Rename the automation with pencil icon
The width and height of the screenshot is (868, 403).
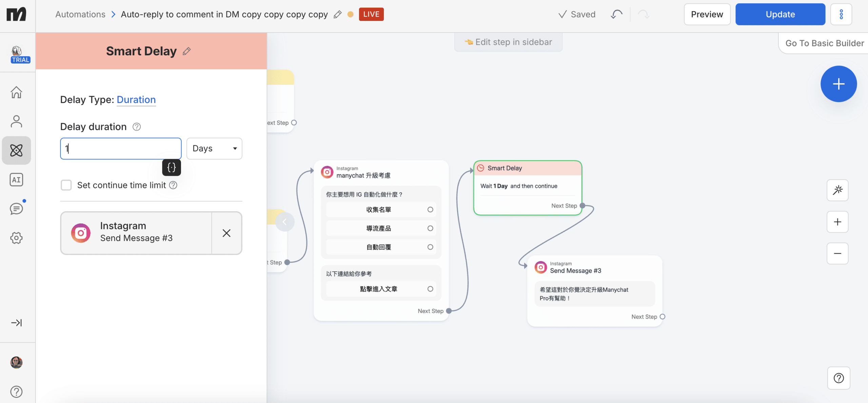(337, 14)
